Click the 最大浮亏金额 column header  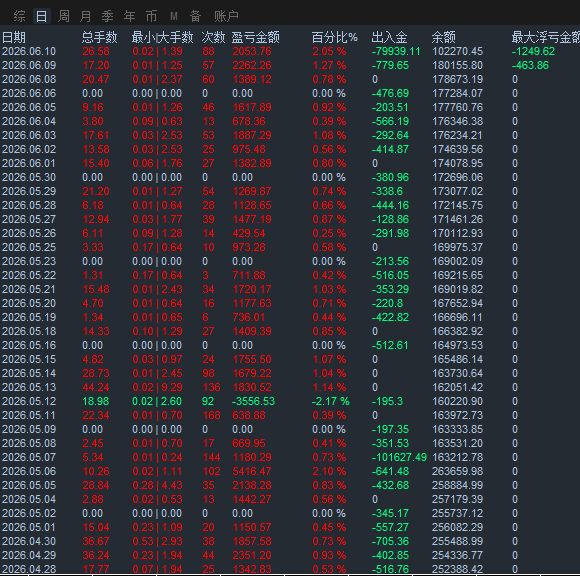pos(546,37)
